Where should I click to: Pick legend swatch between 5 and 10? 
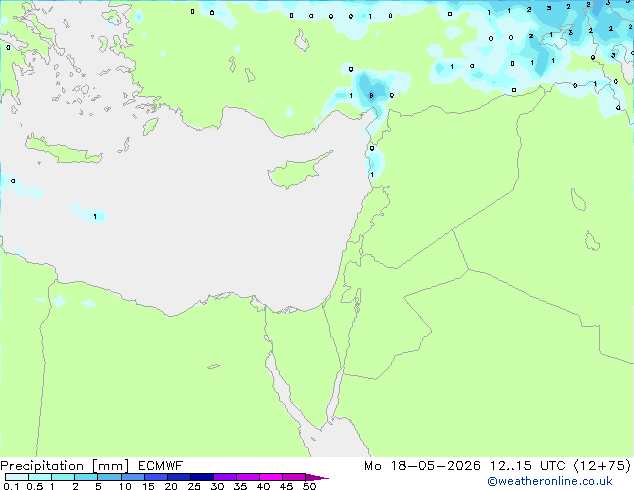pyautogui.click(x=109, y=477)
